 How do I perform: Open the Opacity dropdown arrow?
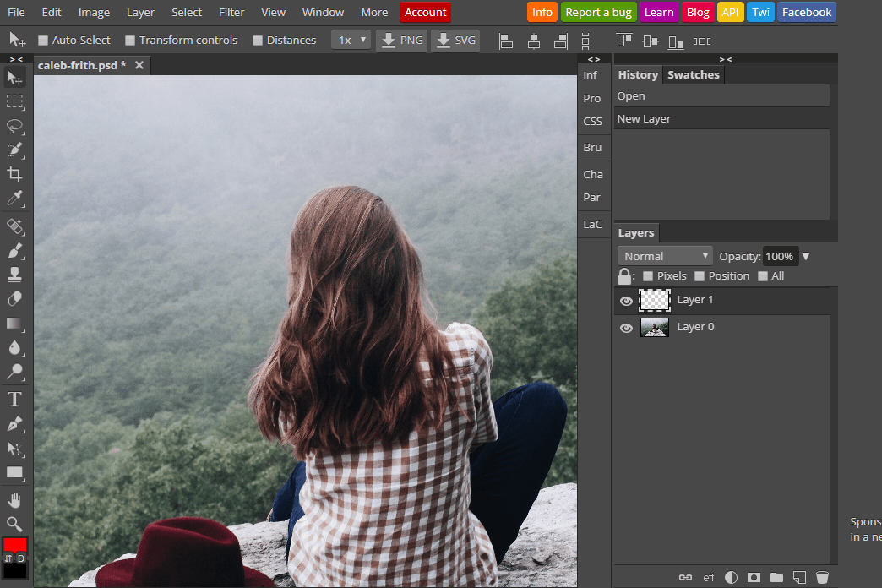click(806, 255)
